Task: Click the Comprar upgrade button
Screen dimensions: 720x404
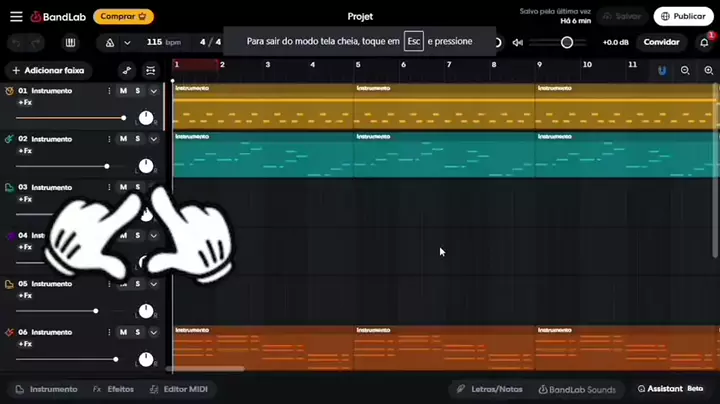Action: click(123, 17)
